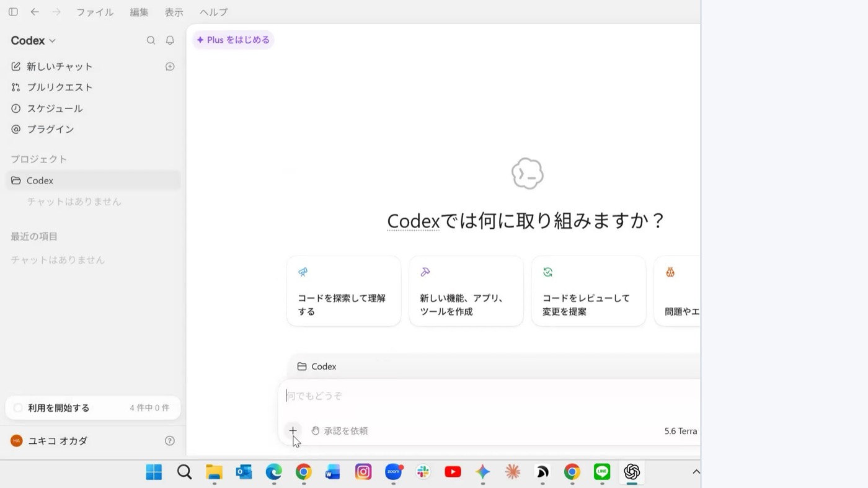Open Gemini sparkle app from taskbar
The image size is (868, 488).
point(482,472)
